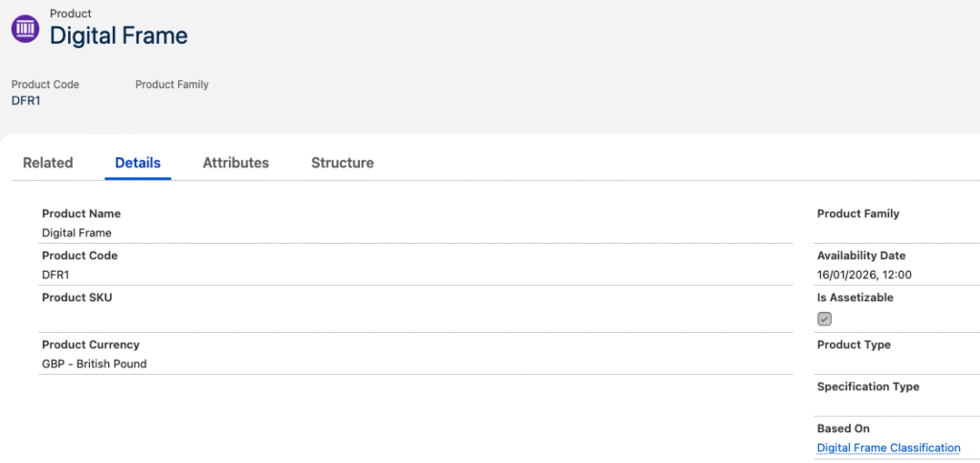Click the DFR1 code in header
Screen dimensions: 980x463
tap(26, 100)
